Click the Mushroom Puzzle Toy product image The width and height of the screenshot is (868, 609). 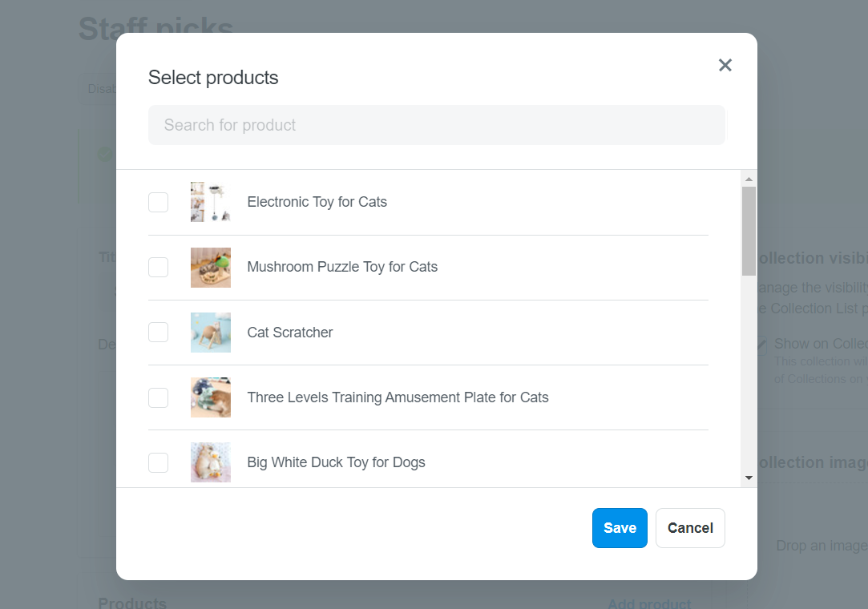[x=210, y=267]
